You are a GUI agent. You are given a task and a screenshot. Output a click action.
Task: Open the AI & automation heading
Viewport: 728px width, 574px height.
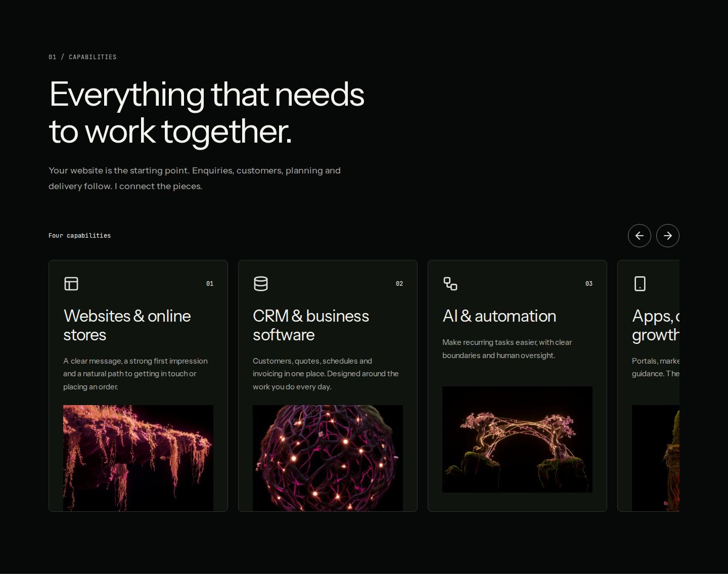(x=499, y=316)
